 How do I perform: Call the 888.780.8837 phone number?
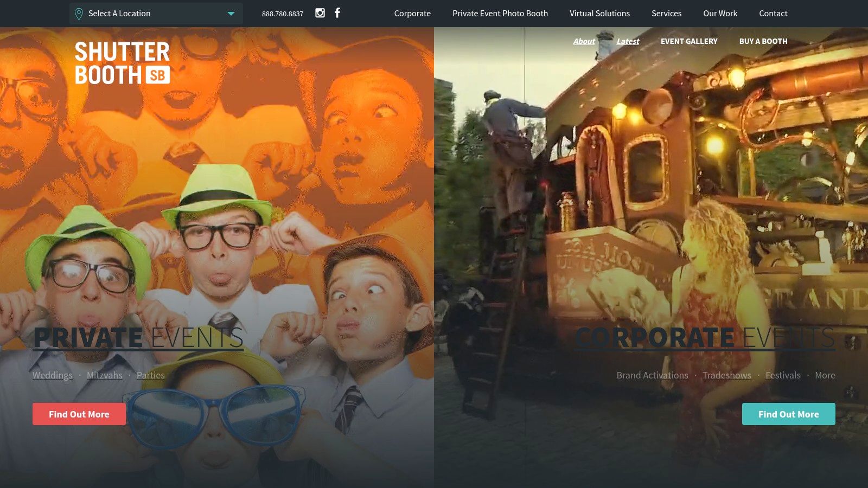[x=283, y=14]
